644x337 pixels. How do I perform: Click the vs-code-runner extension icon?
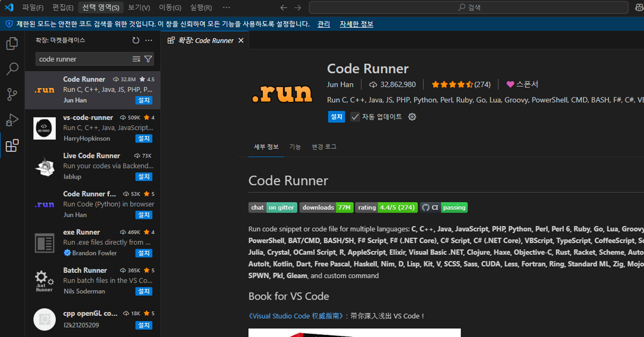click(44, 128)
